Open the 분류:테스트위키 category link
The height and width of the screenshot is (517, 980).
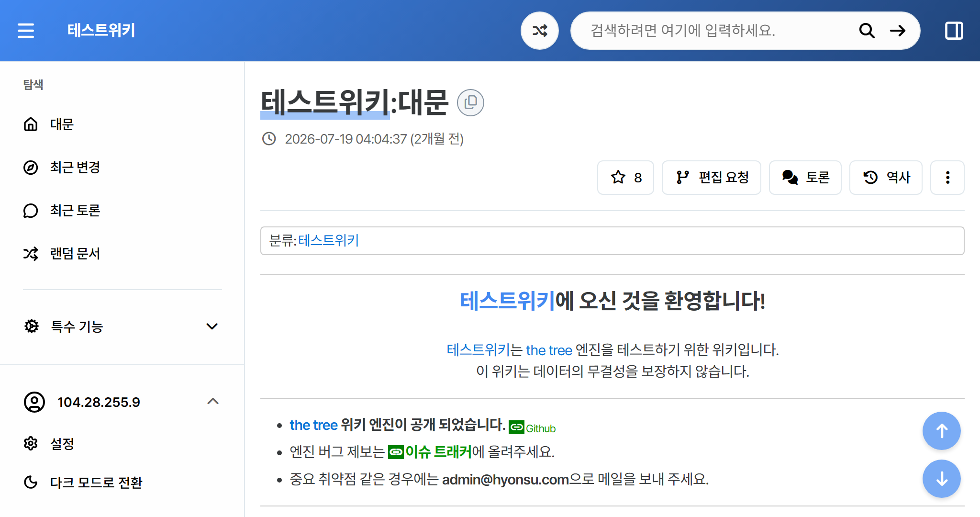[328, 240]
